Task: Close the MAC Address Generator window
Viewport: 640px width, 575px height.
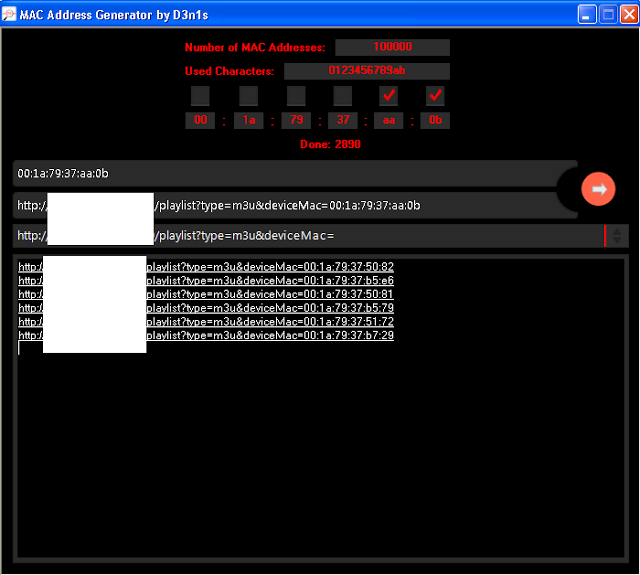Action: [x=629, y=15]
